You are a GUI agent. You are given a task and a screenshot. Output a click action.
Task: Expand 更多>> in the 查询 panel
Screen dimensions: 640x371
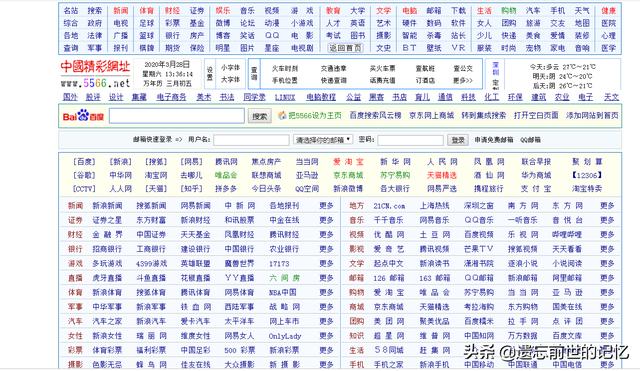click(x=462, y=80)
